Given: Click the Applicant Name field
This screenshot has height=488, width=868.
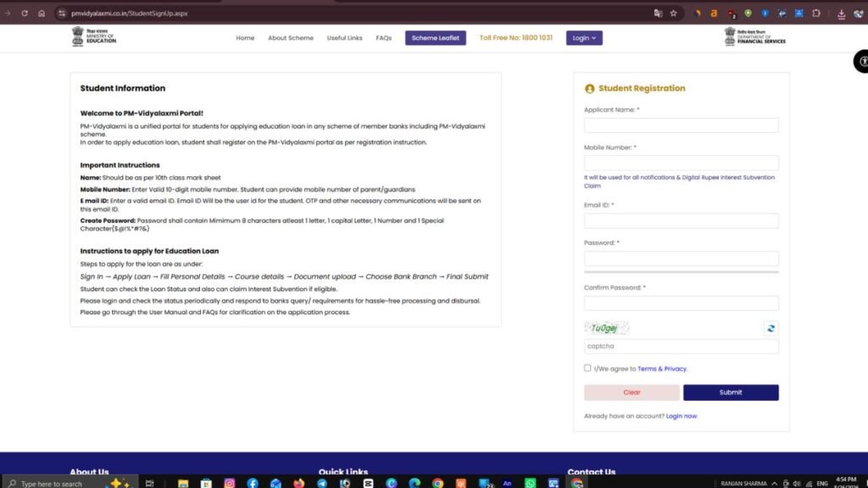Looking at the screenshot, I should pyautogui.click(x=681, y=125).
